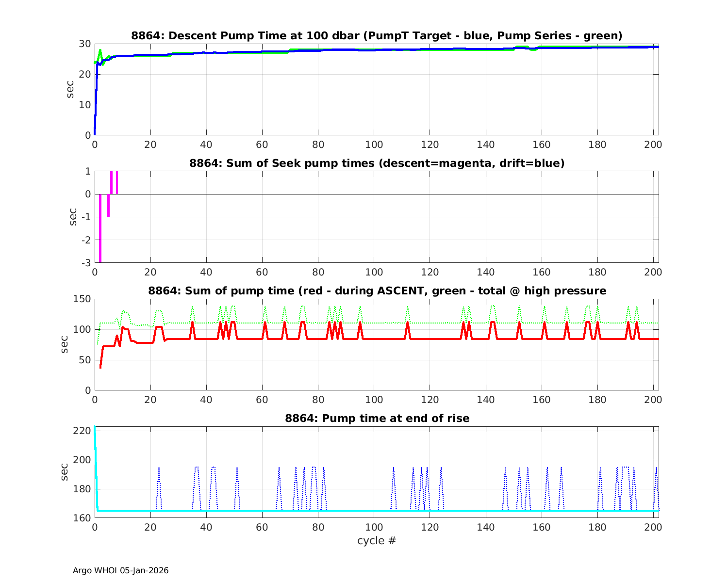Click the blue dotted spike near cycle 147
Image resolution: width=728 pixels, height=582 pixels.
[x=505, y=469]
